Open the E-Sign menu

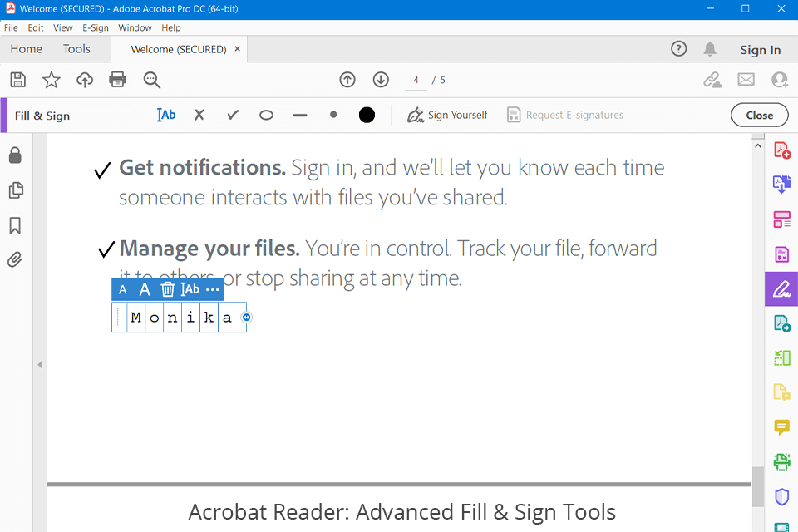tap(95, 27)
